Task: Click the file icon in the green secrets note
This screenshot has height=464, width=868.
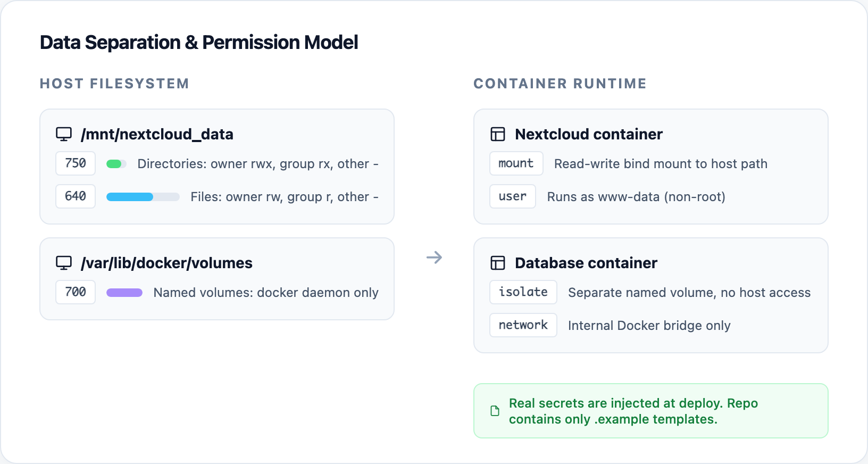Action: (x=495, y=411)
